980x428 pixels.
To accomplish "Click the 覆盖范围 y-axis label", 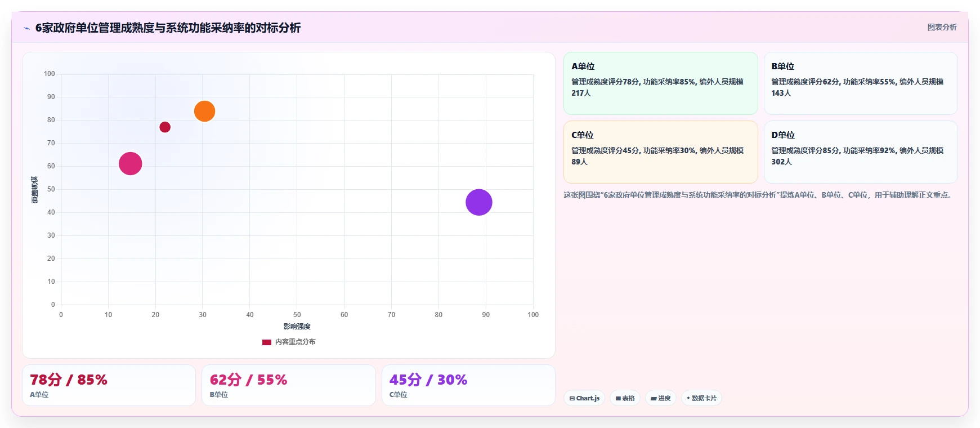I will click(x=34, y=190).
